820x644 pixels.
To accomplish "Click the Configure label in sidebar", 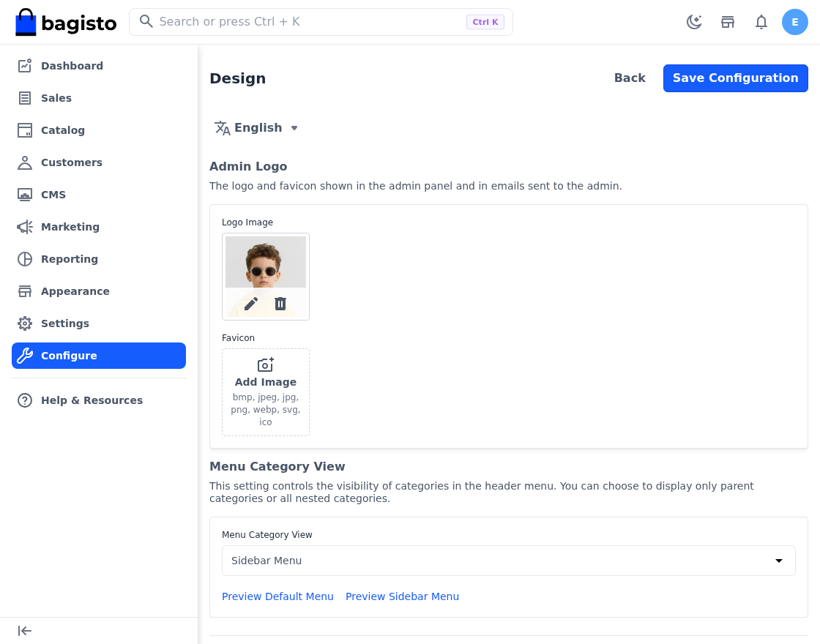I will point(69,356).
